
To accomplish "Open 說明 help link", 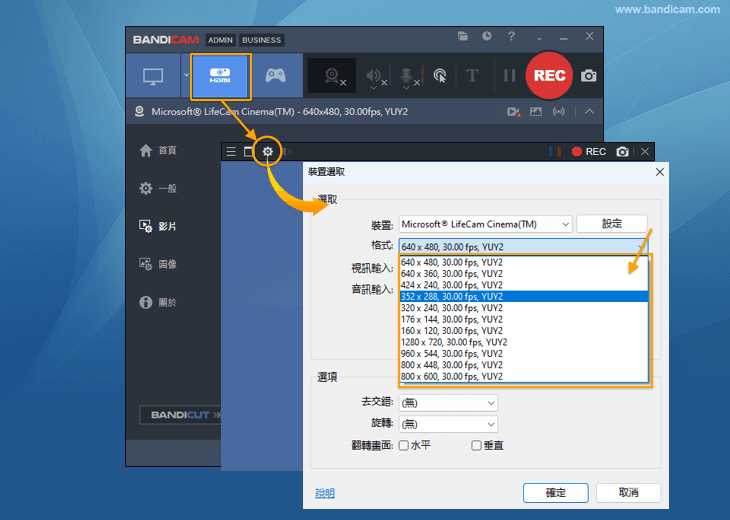I will [325, 493].
